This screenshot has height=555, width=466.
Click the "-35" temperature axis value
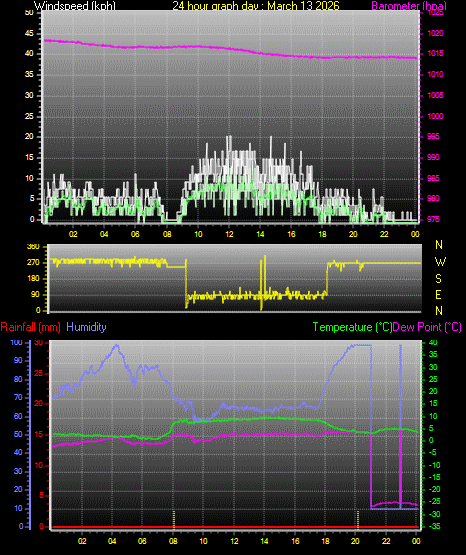pyautogui.click(x=435, y=526)
